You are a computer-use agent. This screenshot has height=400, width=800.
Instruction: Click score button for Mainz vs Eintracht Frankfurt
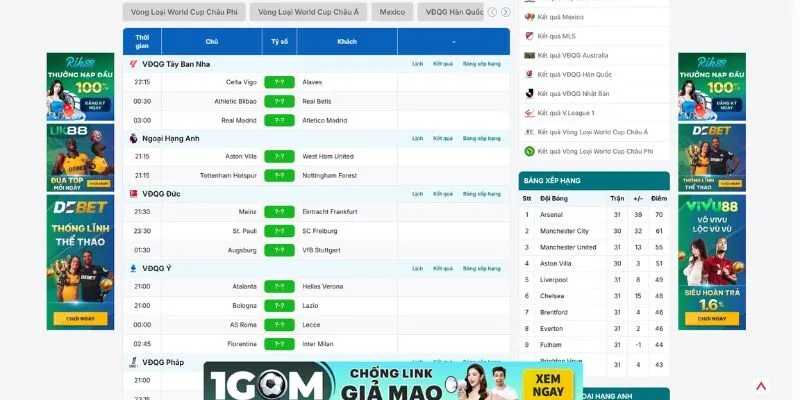click(x=280, y=212)
